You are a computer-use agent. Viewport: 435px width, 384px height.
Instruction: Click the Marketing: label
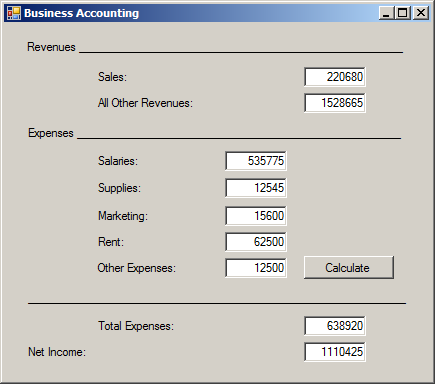point(123,216)
